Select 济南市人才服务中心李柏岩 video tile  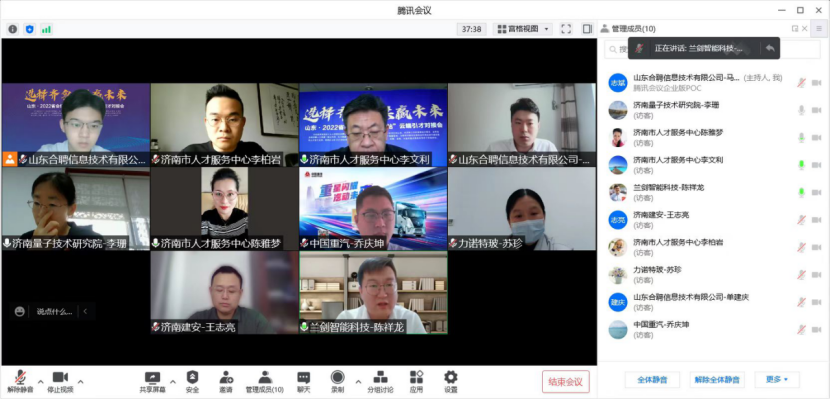[224, 125]
